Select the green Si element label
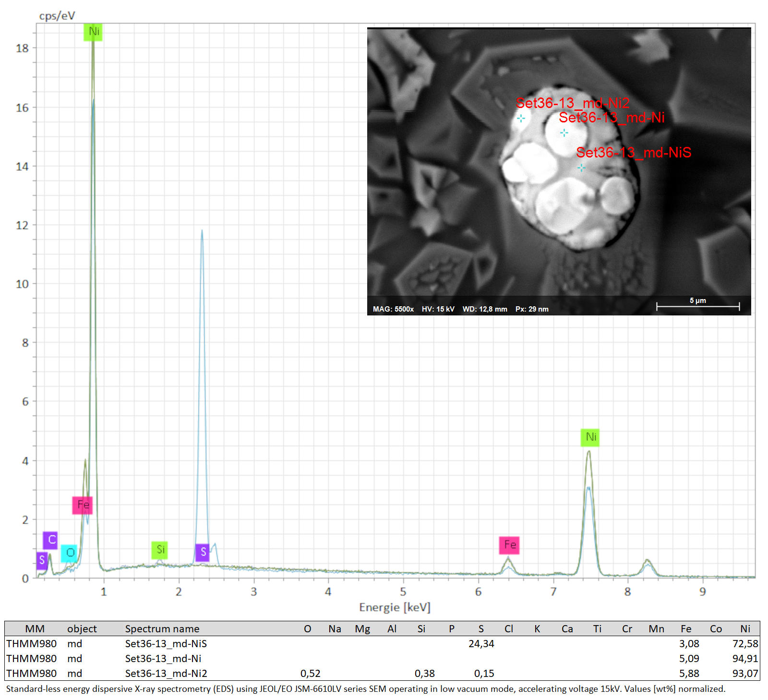The image size is (768, 700). click(160, 550)
